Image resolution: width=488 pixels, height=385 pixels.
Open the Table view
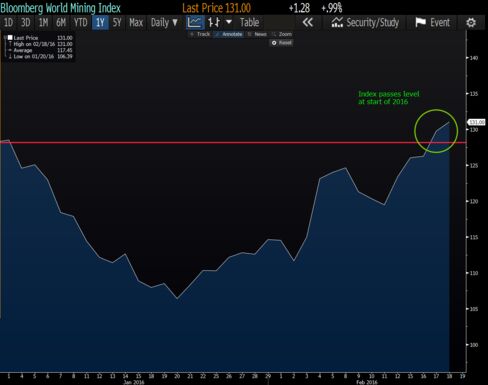pyautogui.click(x=249, y=23)
